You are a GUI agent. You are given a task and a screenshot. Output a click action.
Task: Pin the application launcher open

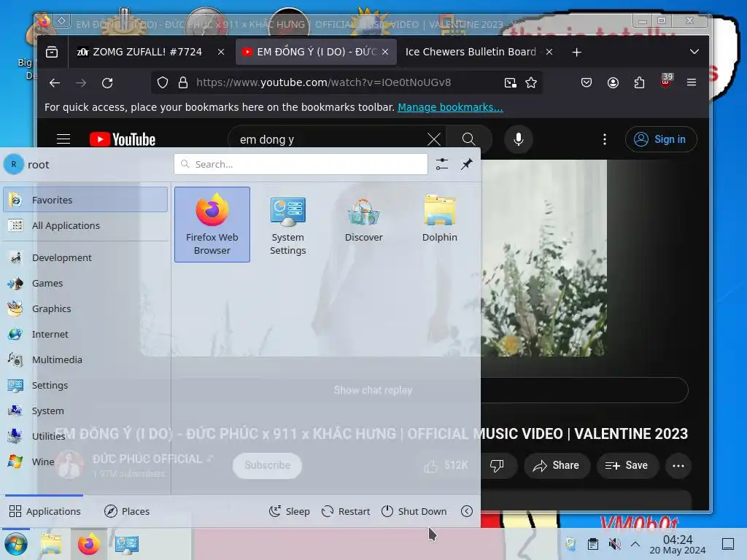(x=466, y=164)
